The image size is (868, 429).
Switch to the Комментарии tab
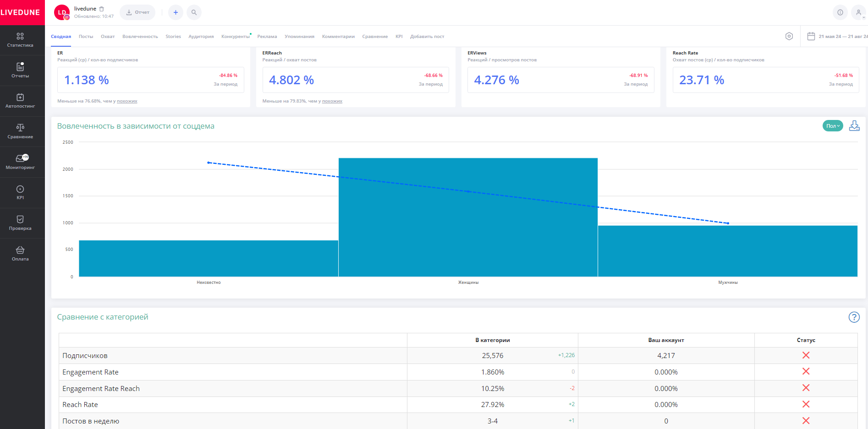coord(338,37)
